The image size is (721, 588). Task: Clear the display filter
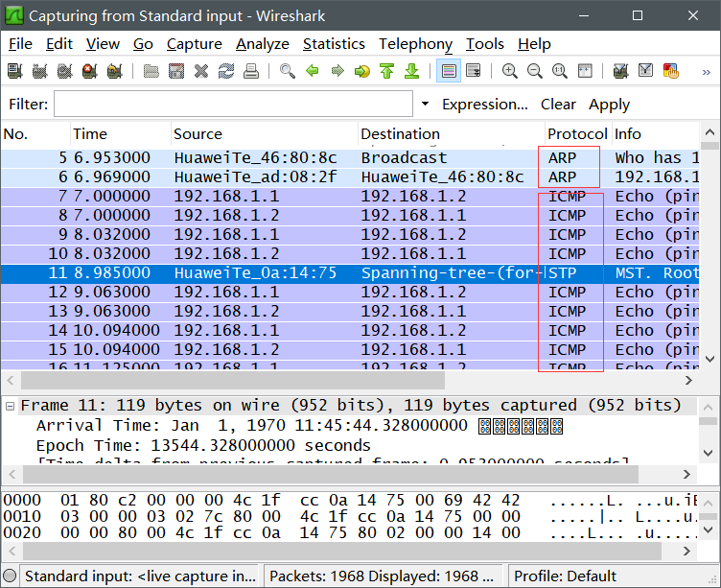tap(558, 105)
